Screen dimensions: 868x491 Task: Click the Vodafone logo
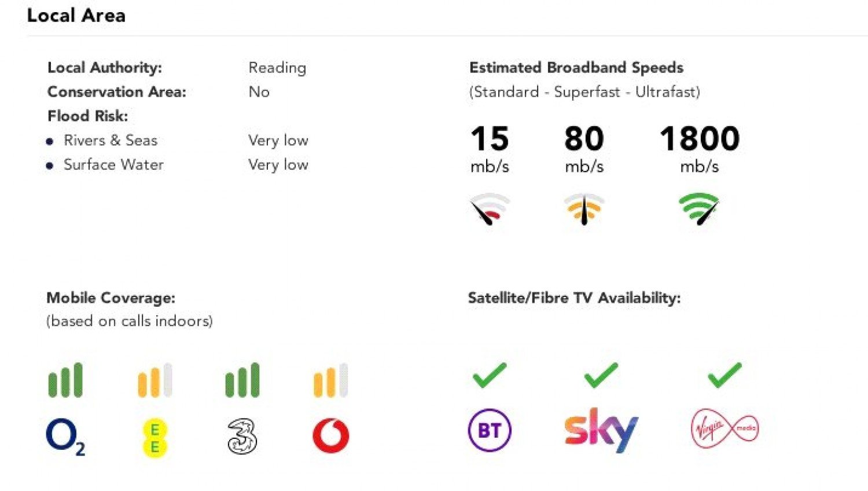[330, 436]
